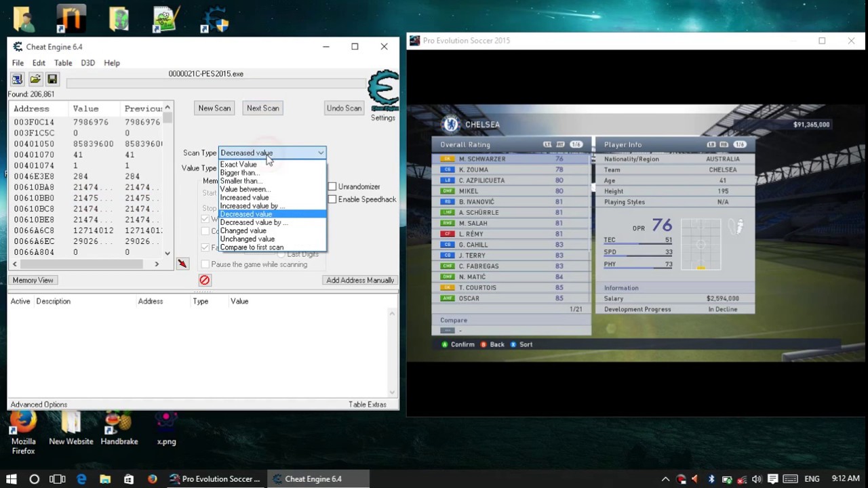Screen dimensions: 868x488
Task: Click address list vertical scrollbar thumb
Action: tap(167, 118)
